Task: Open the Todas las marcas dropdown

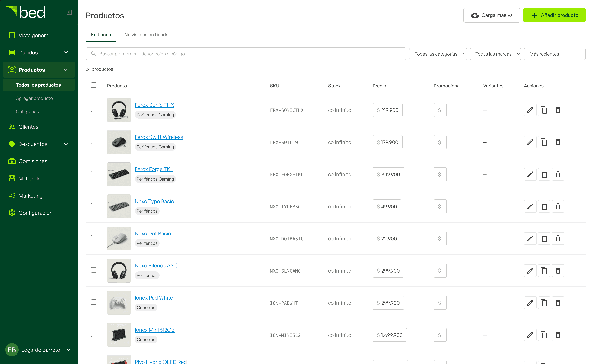Action: pyautogui.click(x=495, y=54)
